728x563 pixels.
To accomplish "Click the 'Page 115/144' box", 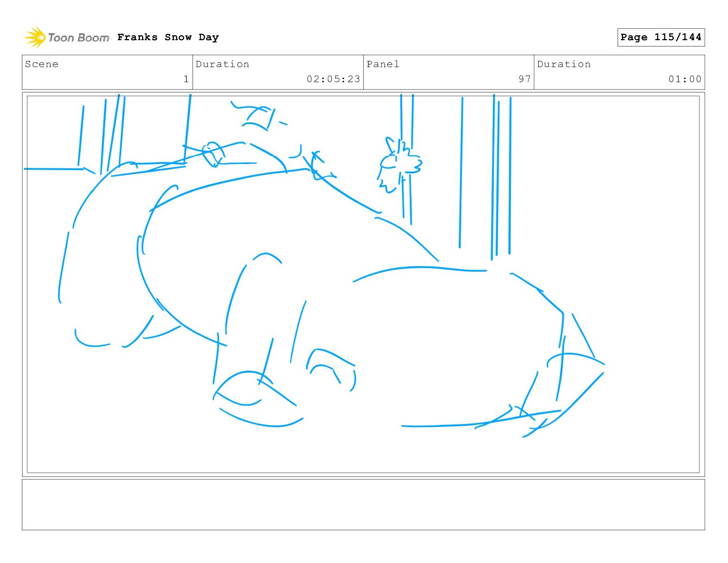I will pos(661,37).
